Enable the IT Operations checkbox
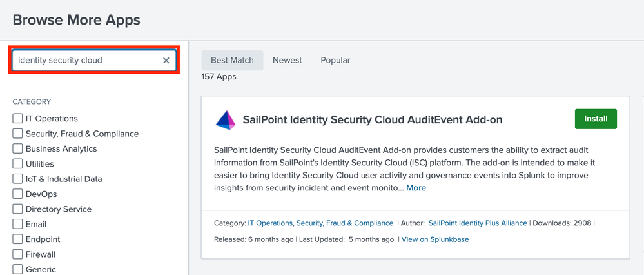Screen dimensions: 644x275 (x=17, y=119)
